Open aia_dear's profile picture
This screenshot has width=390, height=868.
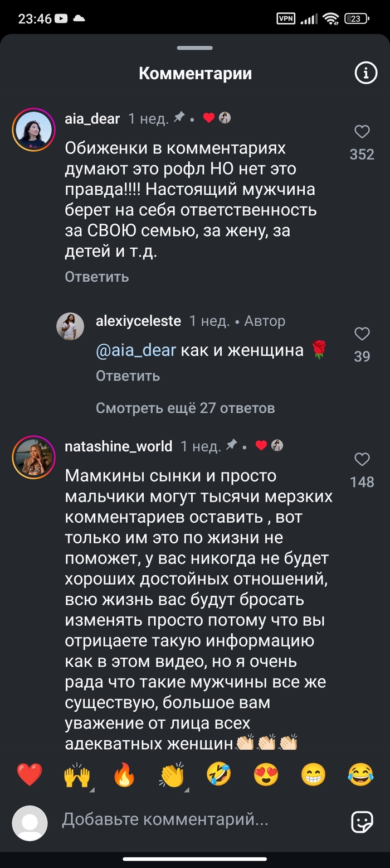(x=33, y=131)
